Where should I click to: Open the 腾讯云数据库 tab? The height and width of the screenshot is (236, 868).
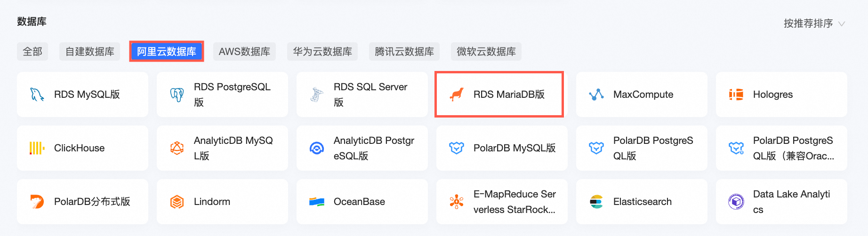[x=404, y=51]
